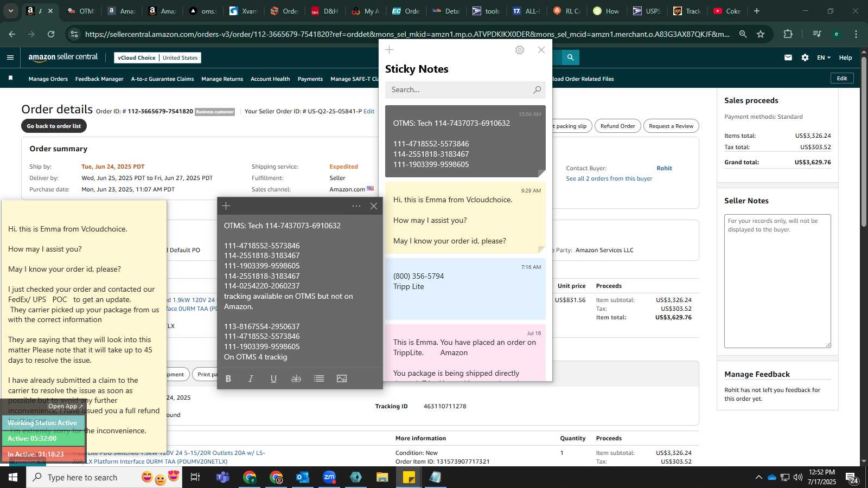
Task: Open Microsoft Teams from the taskbar
Action: 222,477
